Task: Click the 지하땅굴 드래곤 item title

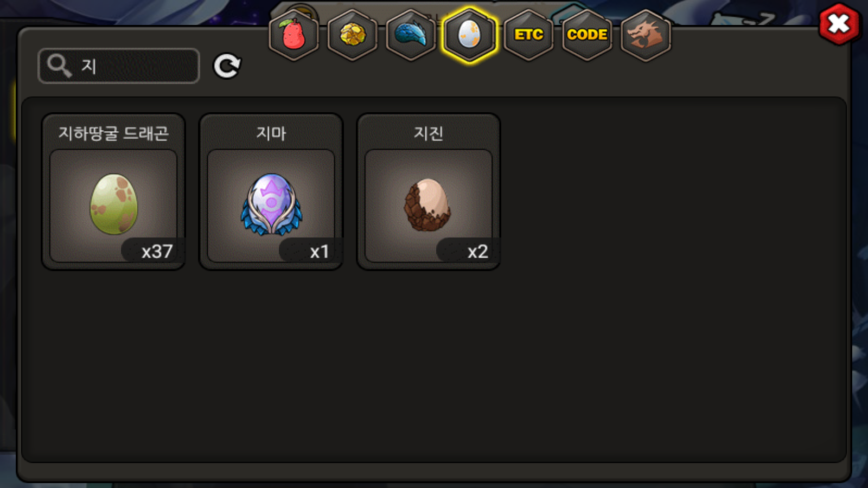Action: pos(113,133)
